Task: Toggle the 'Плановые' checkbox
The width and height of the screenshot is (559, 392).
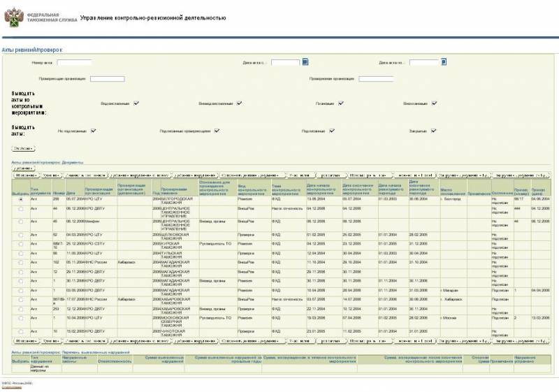Action: pos(341,103)
